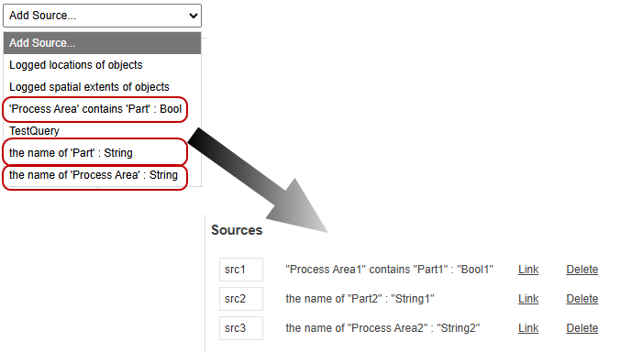Open Link for src1 source
Screen dimensions: 643x364
point(528,270)
